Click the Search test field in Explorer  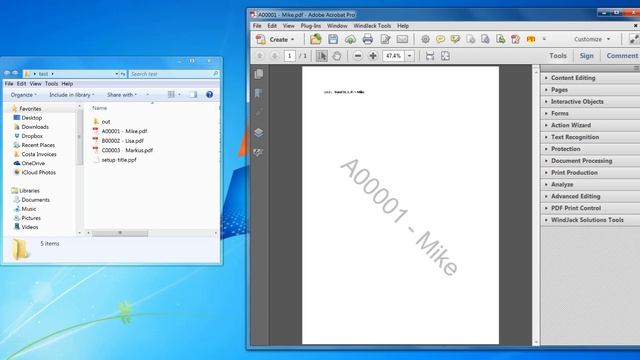174,74
